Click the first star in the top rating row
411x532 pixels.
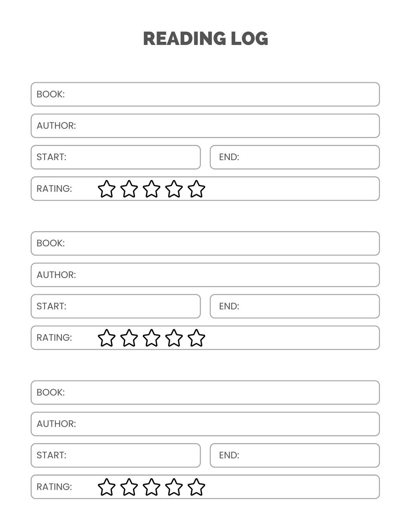click(107, 189)
